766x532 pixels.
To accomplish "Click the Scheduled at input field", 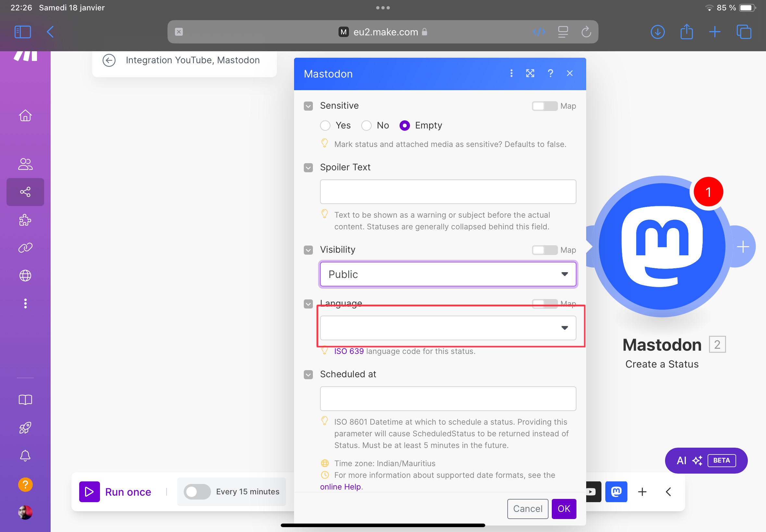I will coord(448,398).
